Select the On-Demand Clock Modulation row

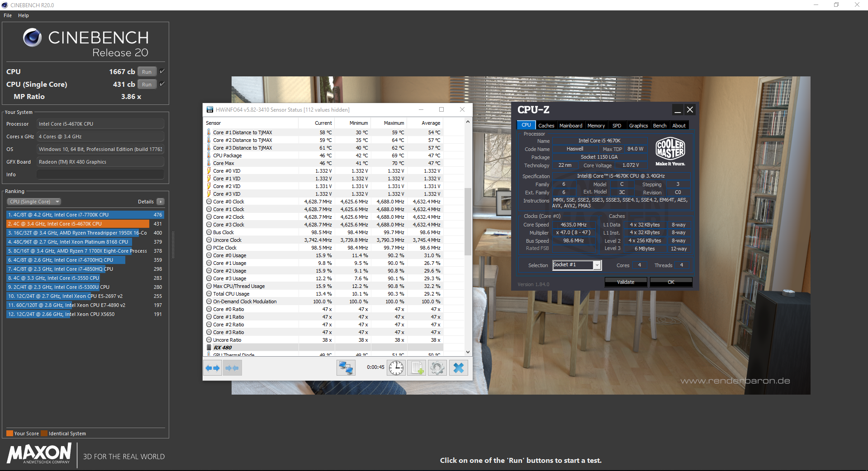[x=323, y=301]
